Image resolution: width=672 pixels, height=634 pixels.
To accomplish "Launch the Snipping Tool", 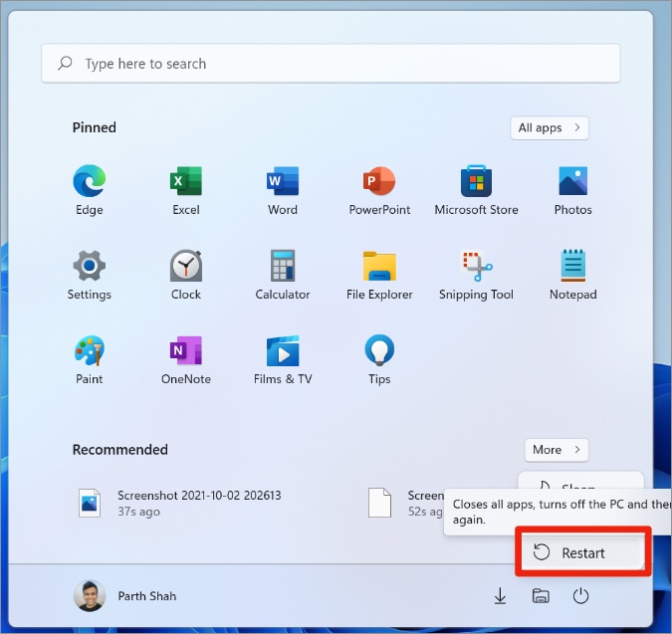I will [x=476, y=275].
